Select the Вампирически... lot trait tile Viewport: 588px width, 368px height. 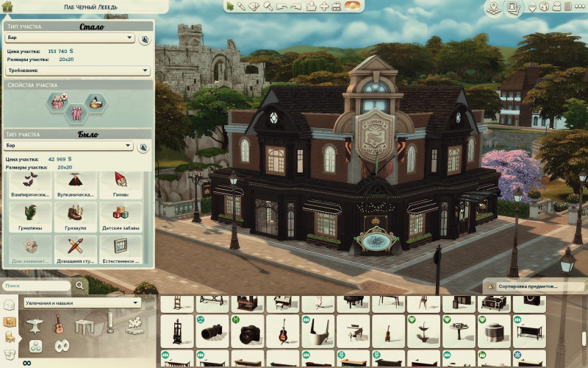pyautogui.click(x=30, y=185)
